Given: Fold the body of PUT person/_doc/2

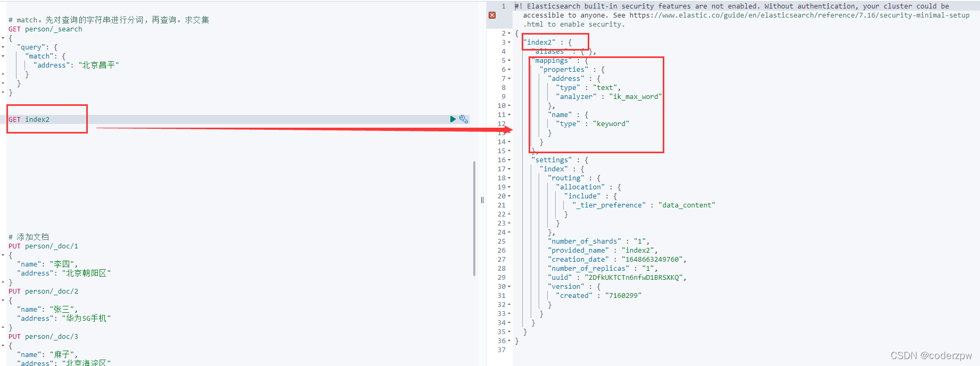Looking at the screenshot, I should click(3, 301).
